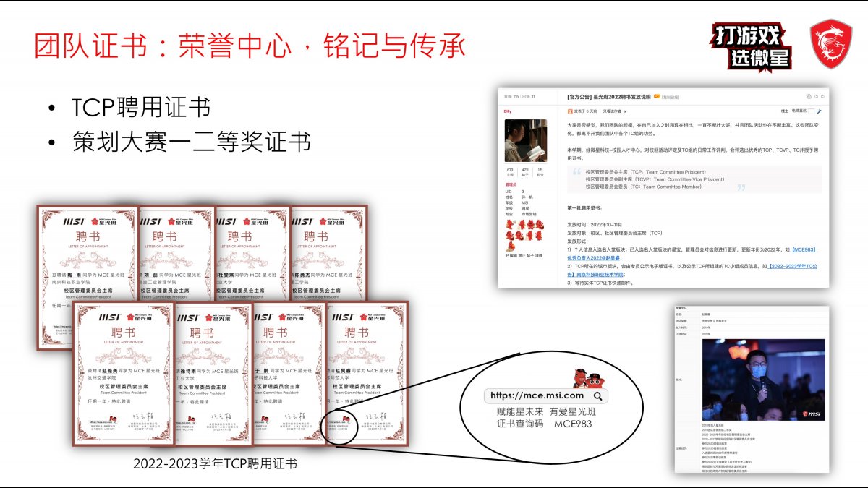
Task: Click the bullet text 策划大赛一二等奖证书
Action: [x=191, y=141]
